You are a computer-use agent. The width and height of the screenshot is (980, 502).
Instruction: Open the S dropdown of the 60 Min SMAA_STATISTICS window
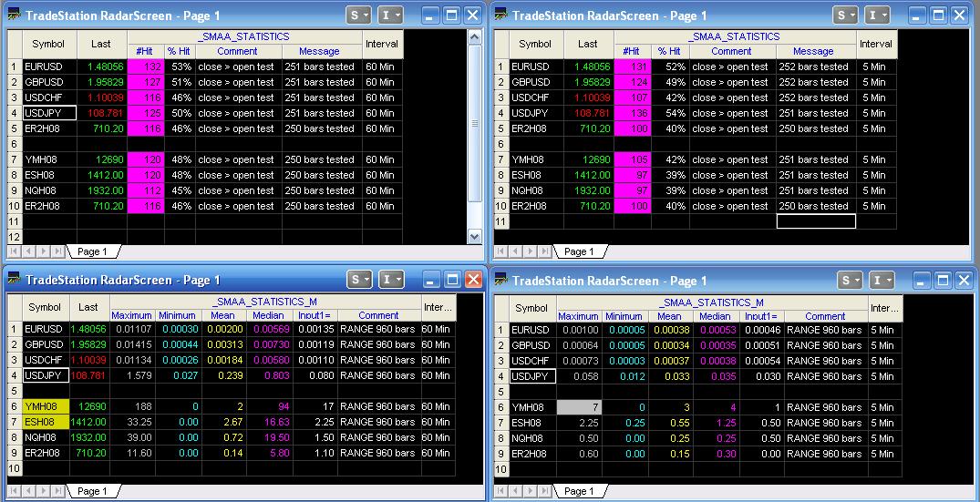coord(359,15)
